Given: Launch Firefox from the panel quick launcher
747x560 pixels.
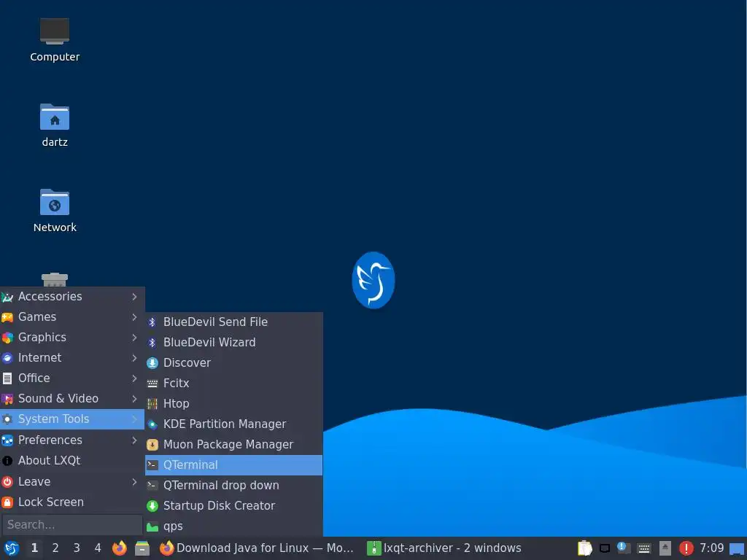Looking at the screenshot, I should tap(119, 548).
